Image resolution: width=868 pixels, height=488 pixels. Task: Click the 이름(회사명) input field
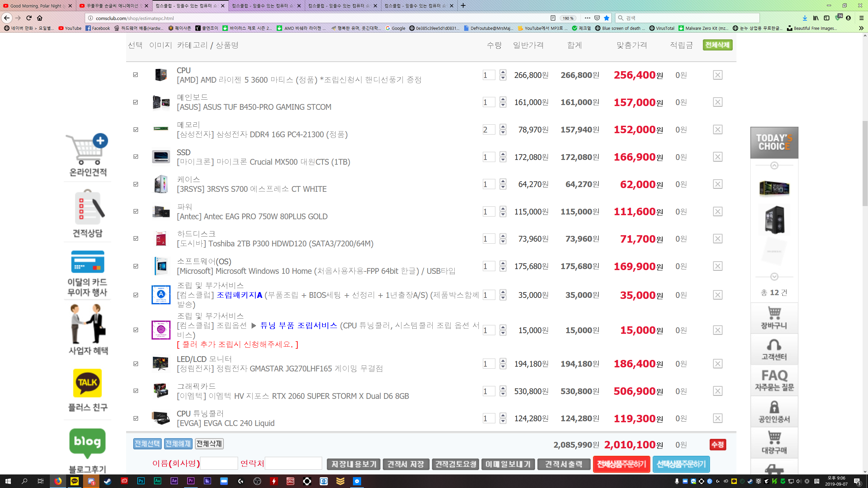pyautogui.click(x=219, y=463)
